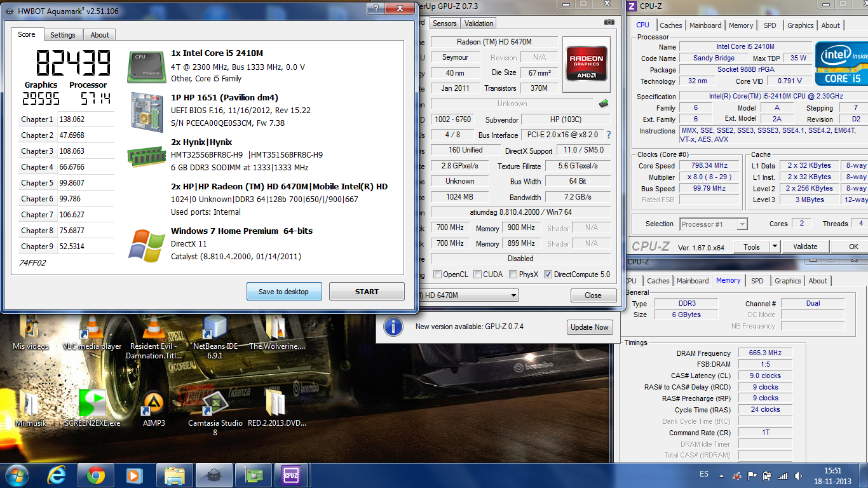Viewport: 868px width, 488px height.
Task: Open the GPU-Z Validation tab
Action: click(479, 24)
